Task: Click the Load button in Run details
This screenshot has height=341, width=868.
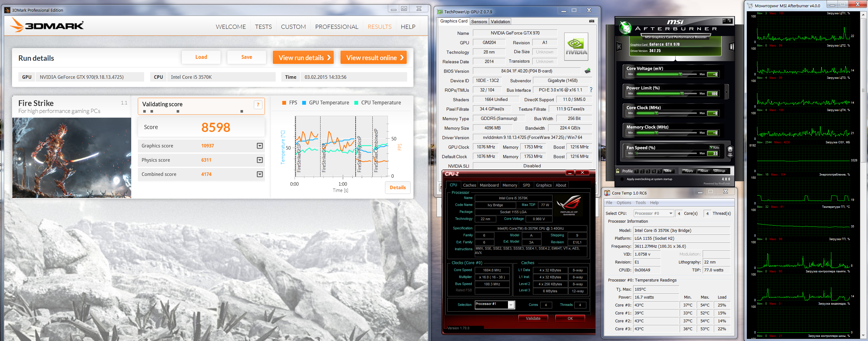Action: point(201,57)
